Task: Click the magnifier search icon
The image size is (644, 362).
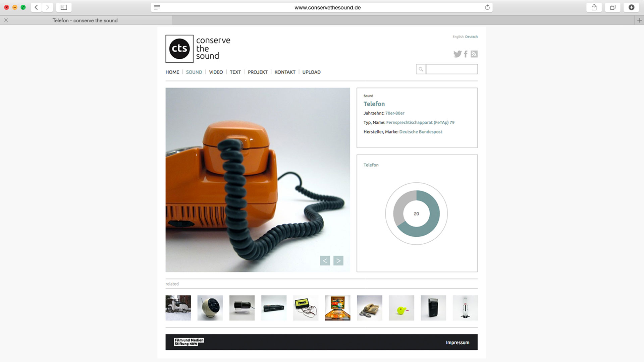Action: pos(421,69)
